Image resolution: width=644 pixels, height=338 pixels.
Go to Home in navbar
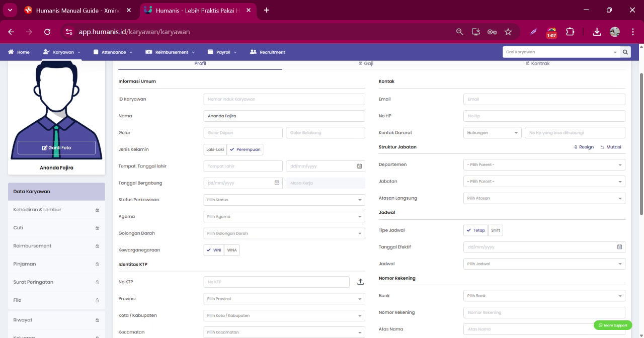pos(19,52)
